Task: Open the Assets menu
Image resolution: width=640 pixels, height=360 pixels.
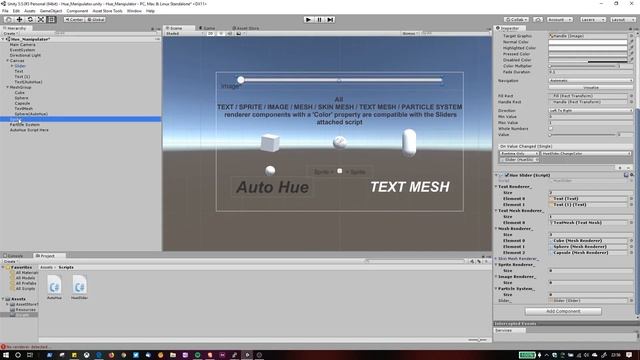Action: tap(30, 11)
